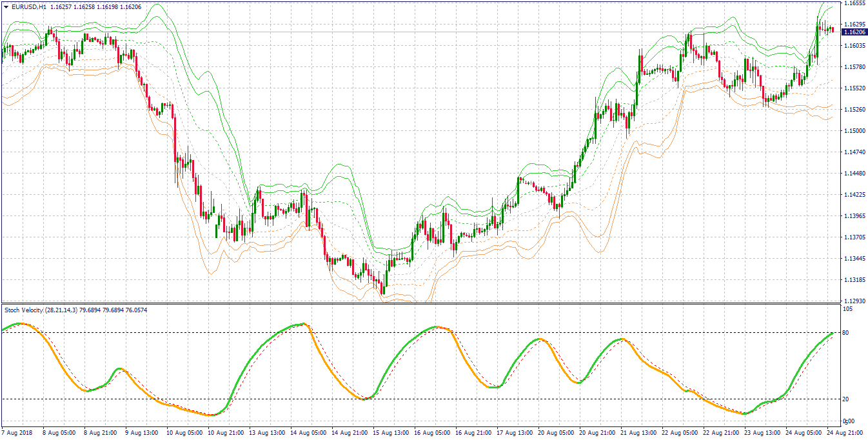Click the indicator level label 80
This screenshot has width=868, height=440.
click(x=845, y=333)
